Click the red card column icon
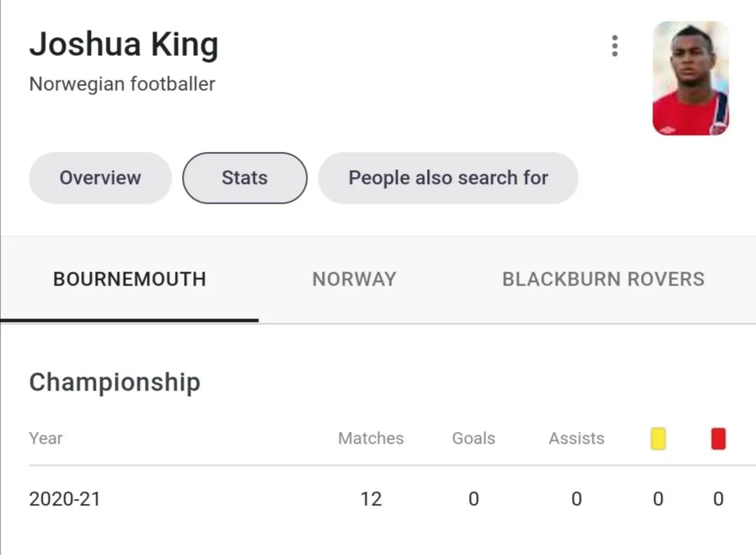This screenshot has height=555, width=756. pyautogui.click(x=718, y=439)
